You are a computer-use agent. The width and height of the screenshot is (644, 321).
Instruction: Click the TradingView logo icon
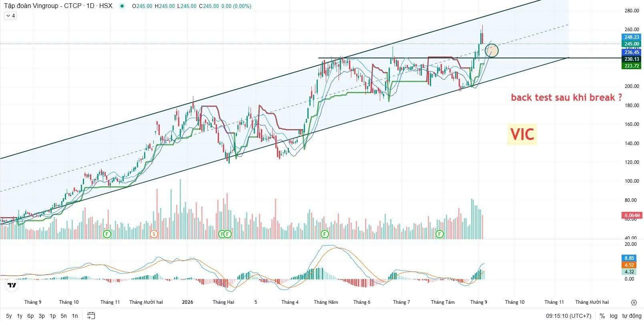tap(12, 285)
